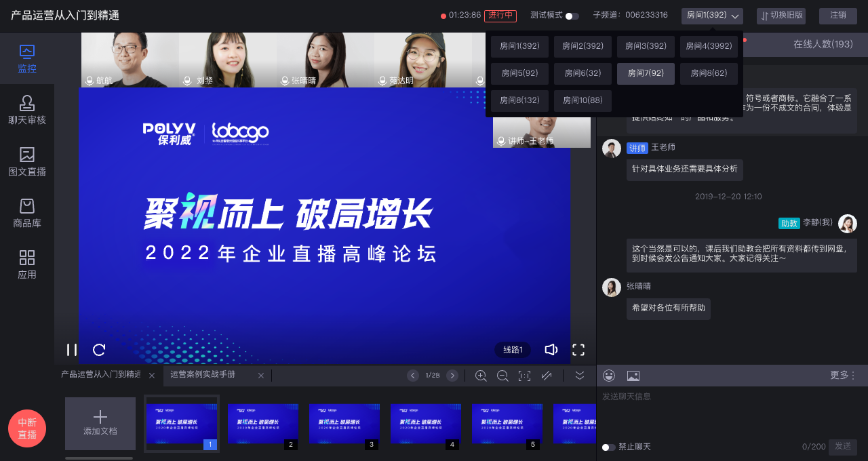Click 切换旧版 switch to old version
868x461 pixels.
(x=781, y=16)
